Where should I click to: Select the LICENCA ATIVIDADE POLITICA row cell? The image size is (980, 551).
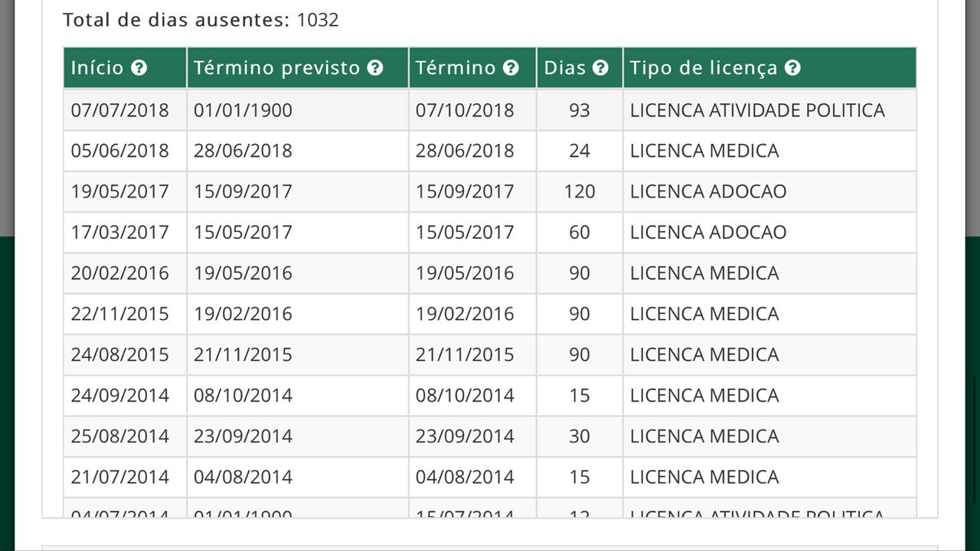pos(757,110)
